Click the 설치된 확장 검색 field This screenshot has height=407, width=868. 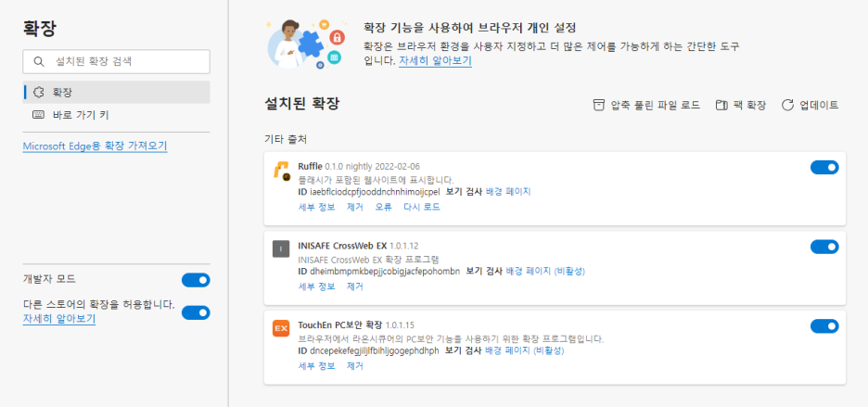(x=116, y=61)
